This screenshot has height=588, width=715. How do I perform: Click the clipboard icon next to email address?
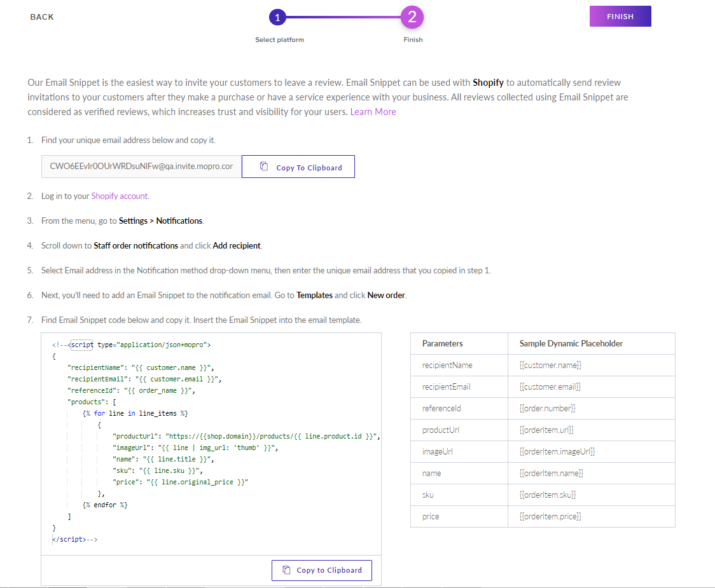[x=263, y=167]
